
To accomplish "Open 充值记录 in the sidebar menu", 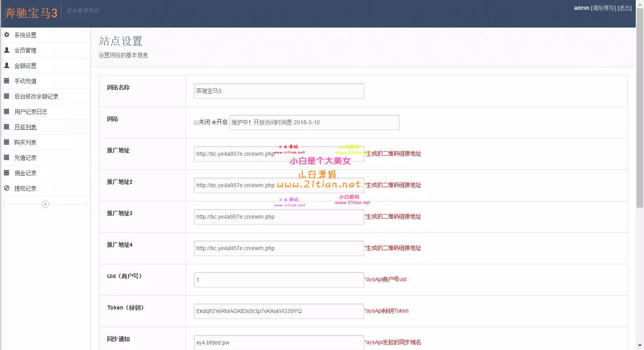I will (25, 158).
